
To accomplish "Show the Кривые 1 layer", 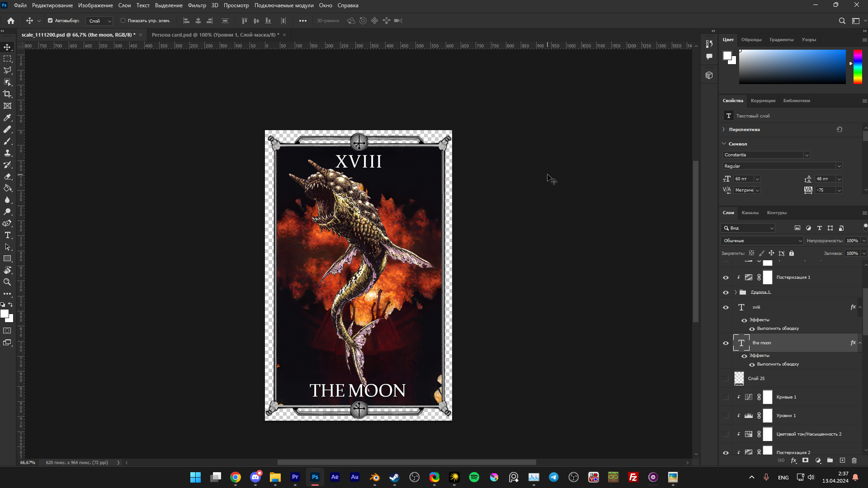I will pyautogui.click(x=726, y=397).
